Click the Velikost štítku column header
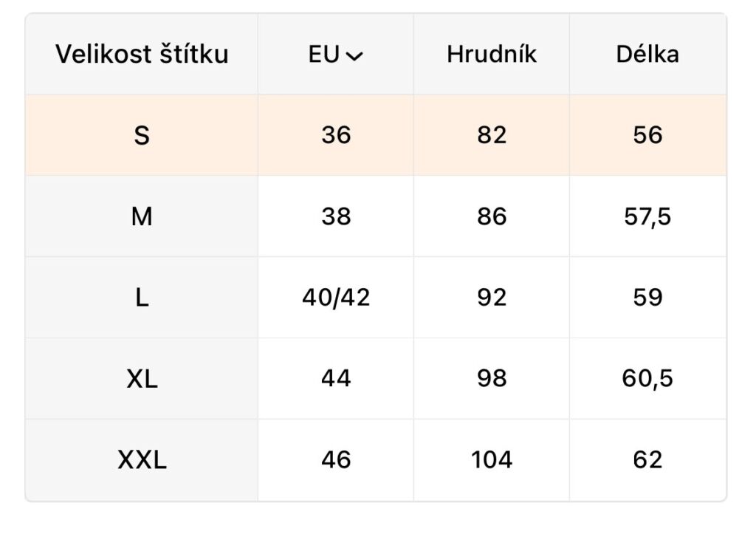 coord(142,55)
